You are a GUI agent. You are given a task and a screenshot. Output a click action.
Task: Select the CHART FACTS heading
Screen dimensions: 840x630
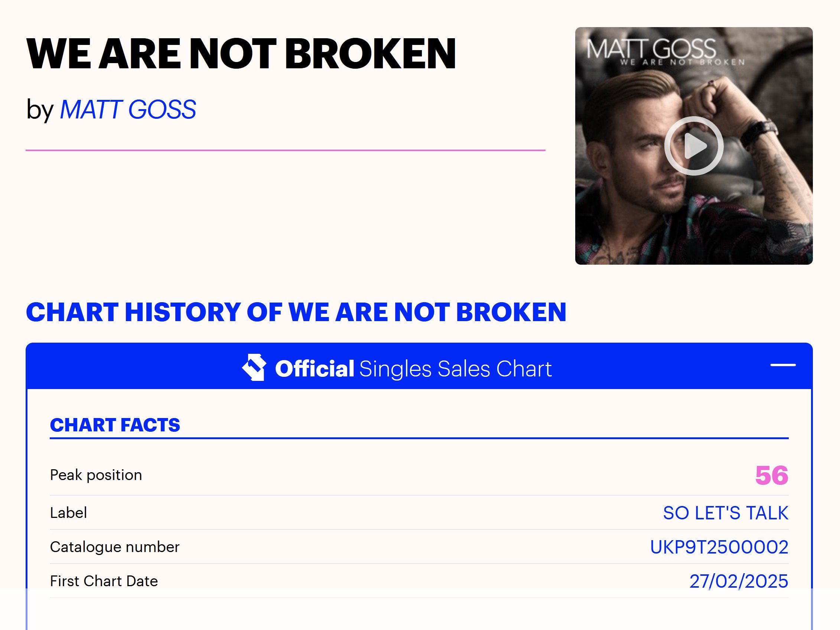(115, 425)
